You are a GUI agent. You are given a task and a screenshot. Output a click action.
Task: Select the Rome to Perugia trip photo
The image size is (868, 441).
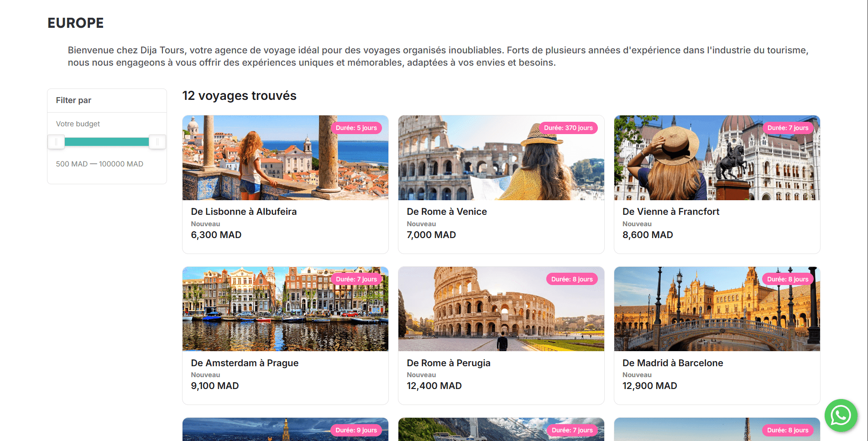(x=501, y=309)
